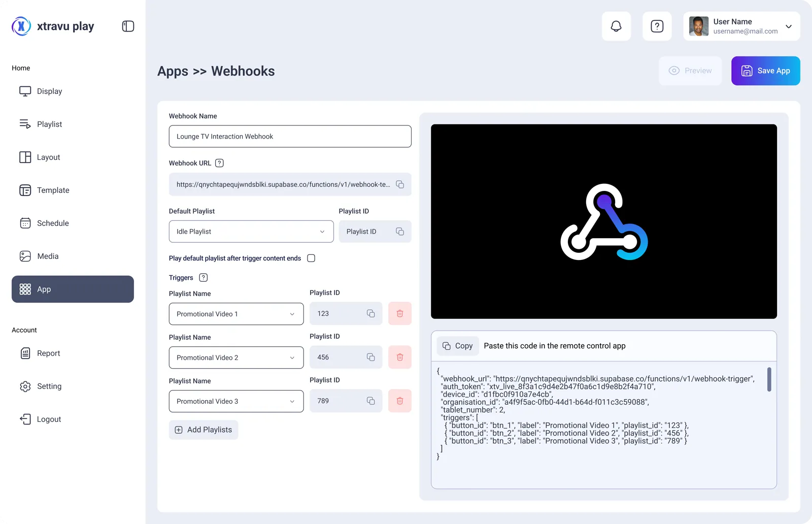Open Playlist section in sidebar
Viewport: 812px width, 524px height.
pyautogui.click(x=73, y=124)
